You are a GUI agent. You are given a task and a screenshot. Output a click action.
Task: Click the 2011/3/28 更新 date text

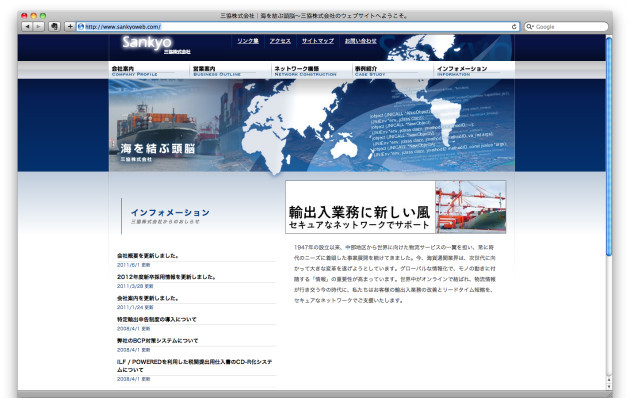pos(135,286)
